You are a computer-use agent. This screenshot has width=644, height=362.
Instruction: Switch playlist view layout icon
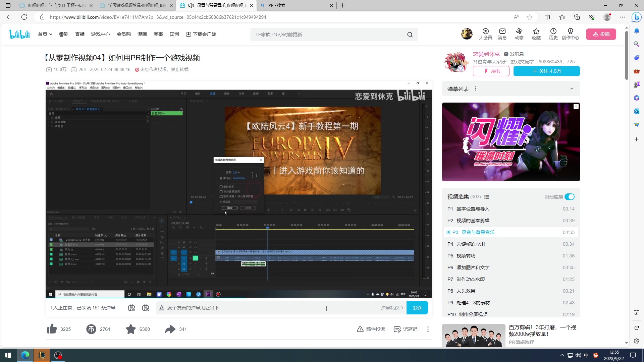click(487, 197)
